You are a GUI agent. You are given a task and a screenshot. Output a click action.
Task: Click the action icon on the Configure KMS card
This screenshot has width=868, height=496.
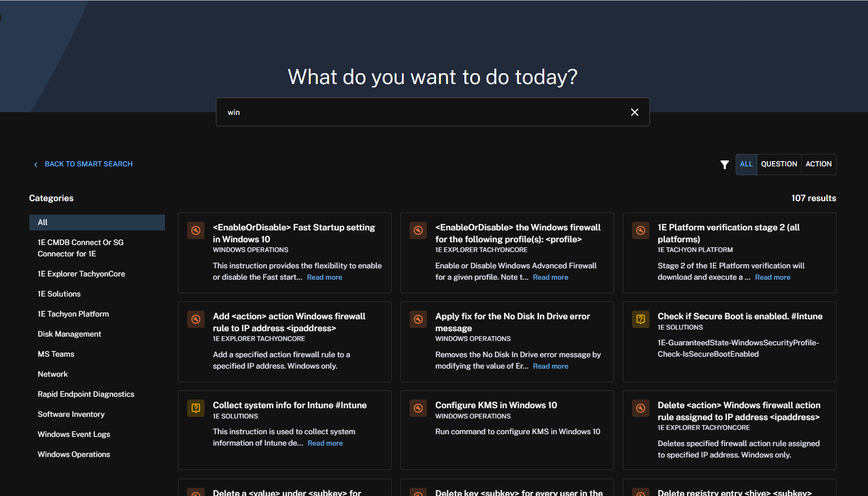click(x=418, y=408)
